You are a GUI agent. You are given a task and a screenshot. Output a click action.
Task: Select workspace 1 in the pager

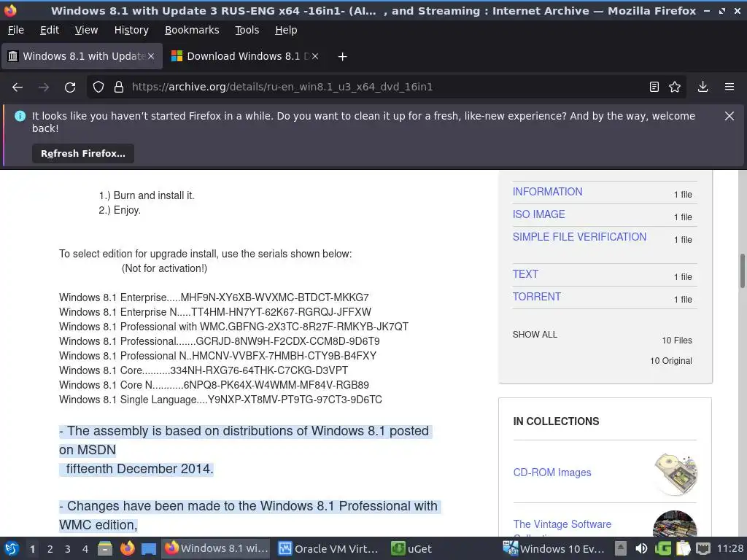click(x=32, y=549)
